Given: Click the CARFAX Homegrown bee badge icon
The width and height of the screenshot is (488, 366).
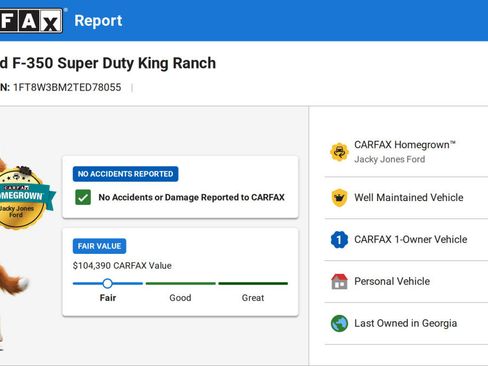Looking at the screenshot, I should [x=339, y=152].
